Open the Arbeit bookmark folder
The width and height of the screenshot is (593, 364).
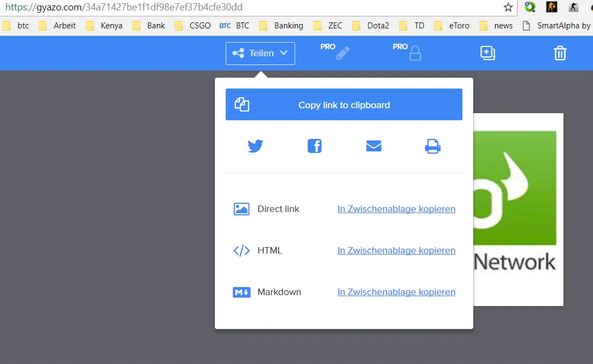point(57,25)
